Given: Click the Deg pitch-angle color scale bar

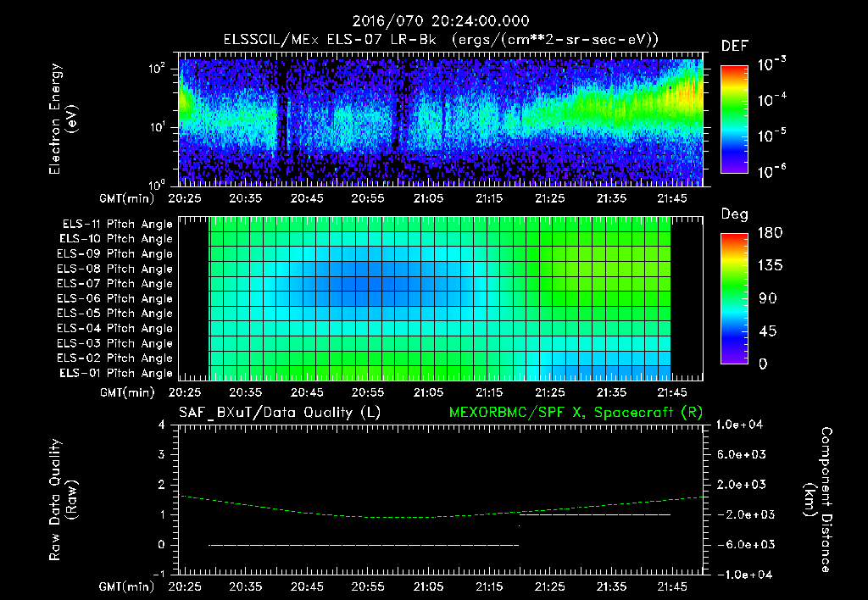Looking at the screenshot, I should coord(734,298).
